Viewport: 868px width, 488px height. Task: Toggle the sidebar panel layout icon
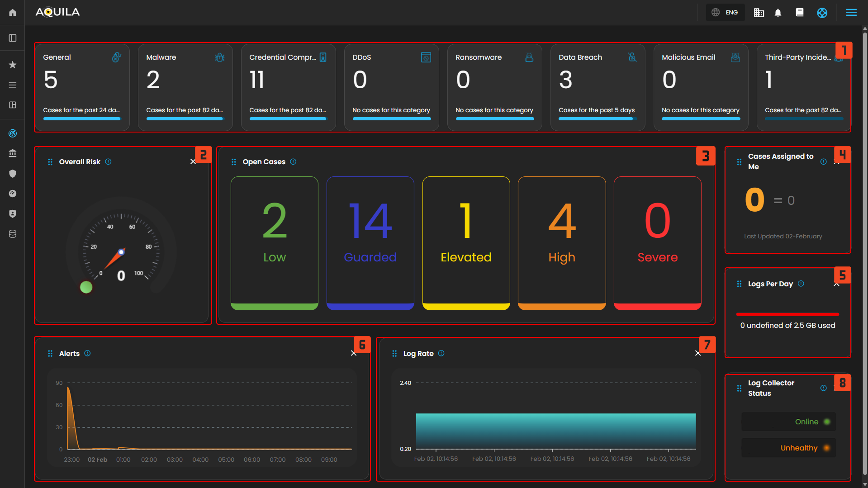(x=13, y=38)
